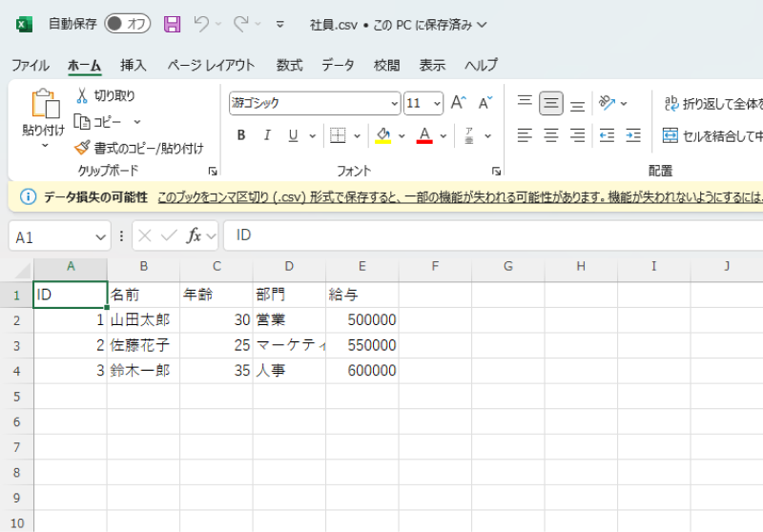This screenshot has width=763, height=532.
Task: Toggle the AutoSave switch
Action: [x=128, y=24]
